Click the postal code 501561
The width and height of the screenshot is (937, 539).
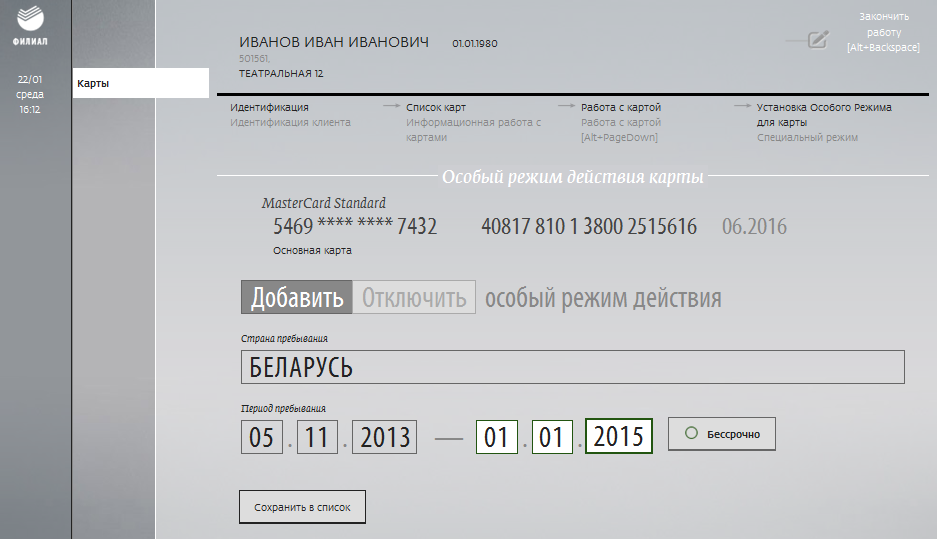[255, 59]
